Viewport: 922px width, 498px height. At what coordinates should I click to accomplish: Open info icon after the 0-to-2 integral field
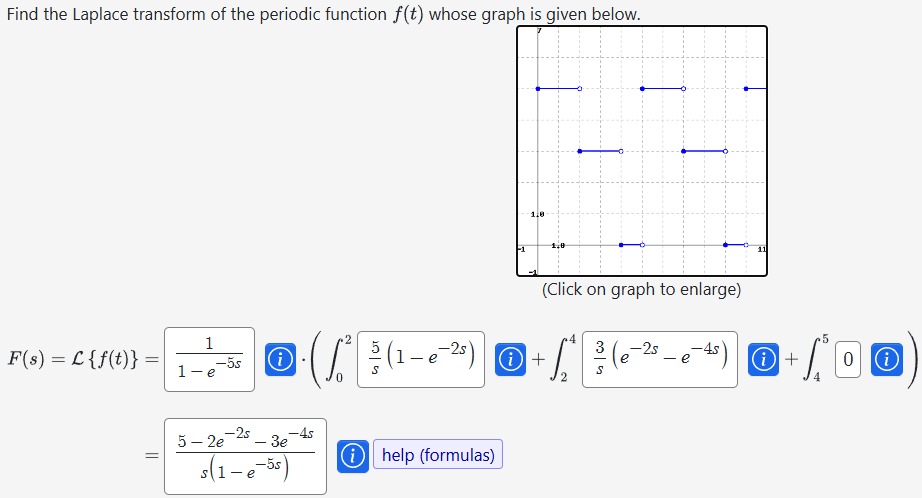(x=510, y=359)
